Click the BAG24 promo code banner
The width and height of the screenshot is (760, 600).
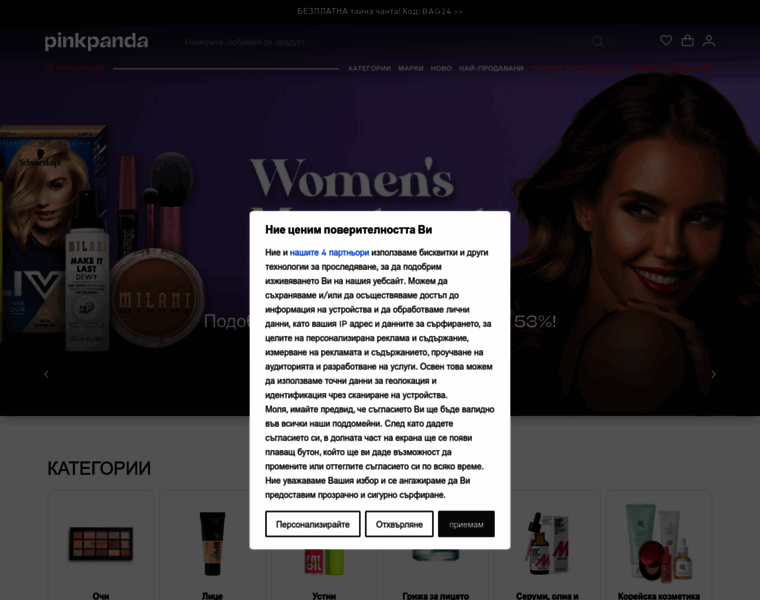(x=380, y=11)
